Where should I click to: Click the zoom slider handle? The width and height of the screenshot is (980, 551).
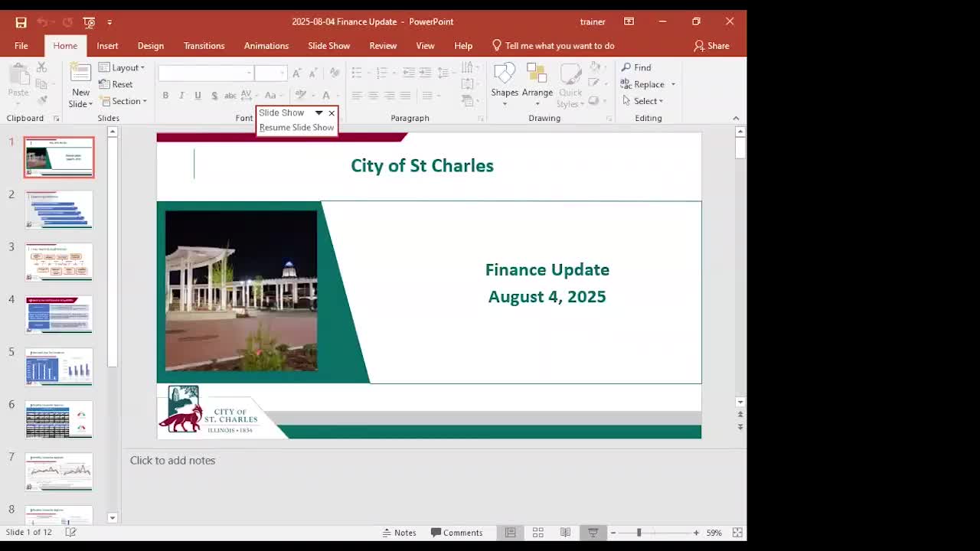pos(639,533)
